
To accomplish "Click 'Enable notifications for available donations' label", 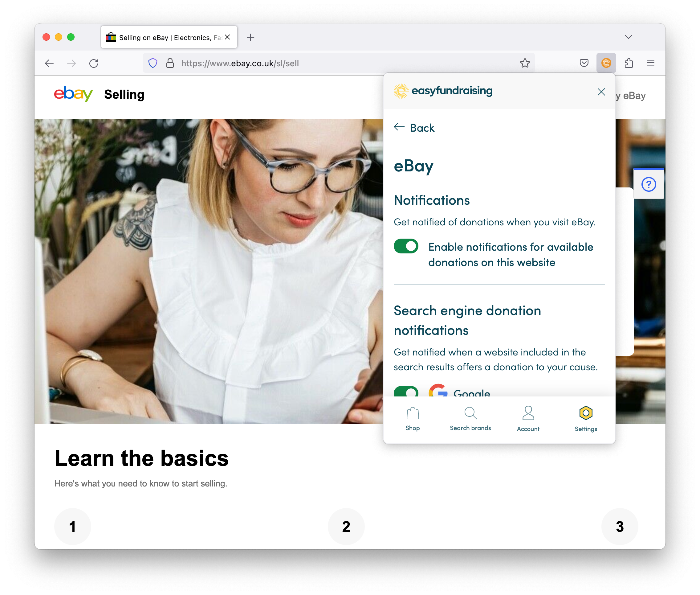I will point(510,255).
